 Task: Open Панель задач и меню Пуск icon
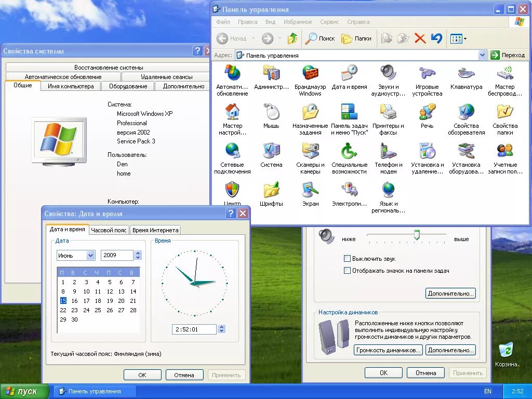tap(349, 119)
